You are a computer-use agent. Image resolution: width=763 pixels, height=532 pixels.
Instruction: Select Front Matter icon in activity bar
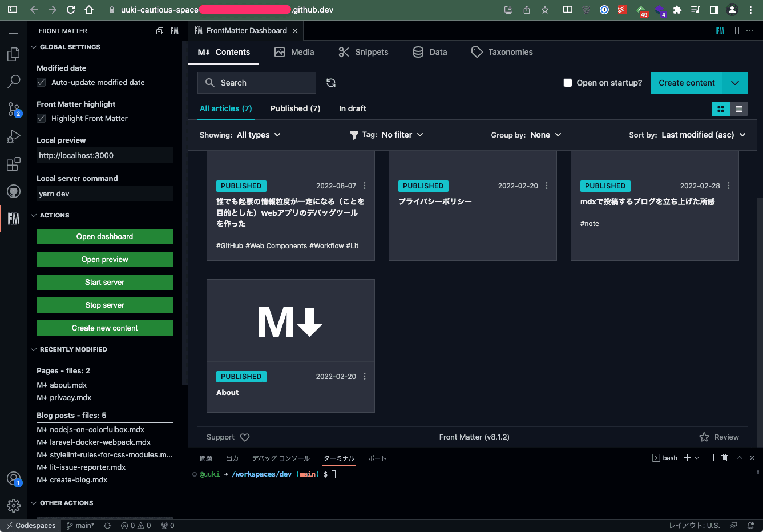pos(14,219)
